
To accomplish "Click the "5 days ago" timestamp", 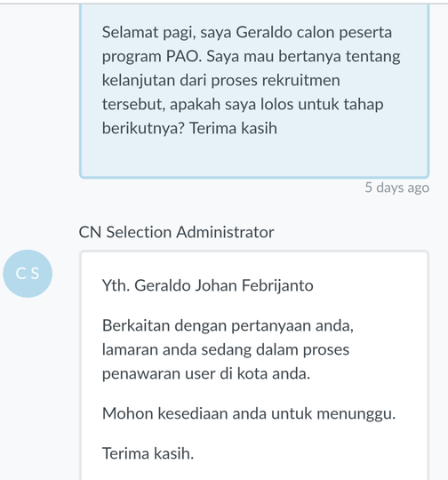I will 396,188.
